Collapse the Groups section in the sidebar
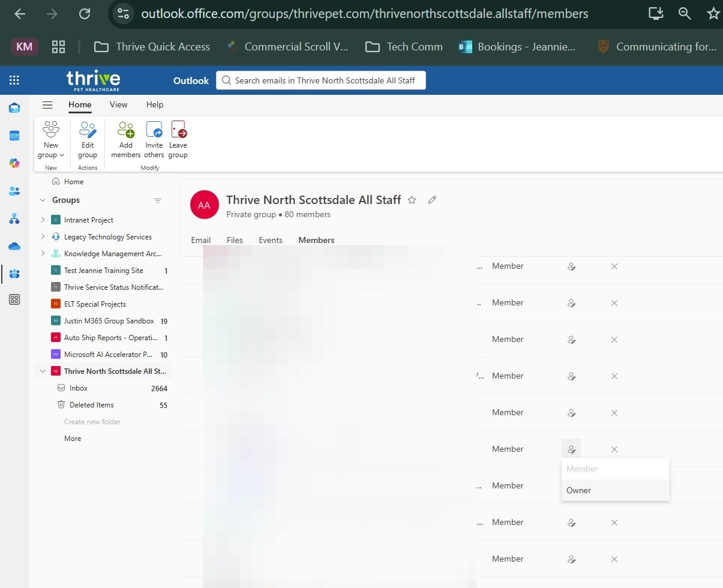 [x=43, y=200]
